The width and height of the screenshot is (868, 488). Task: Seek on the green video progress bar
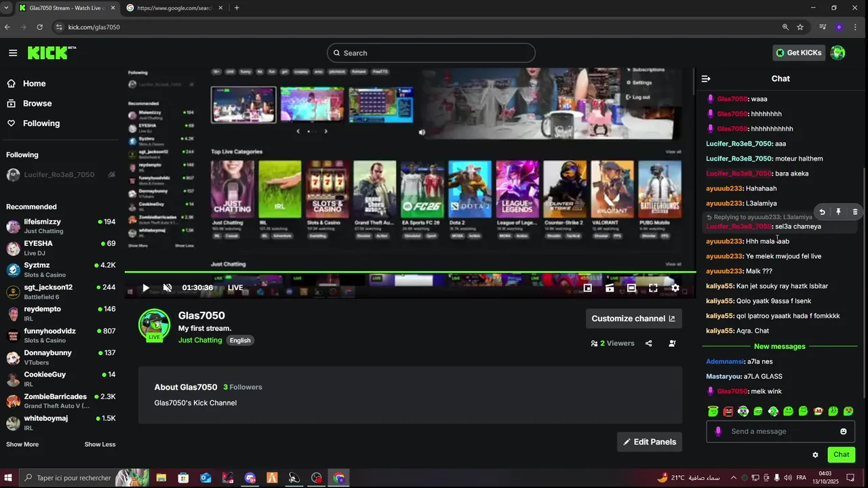[x=410, y=272]
